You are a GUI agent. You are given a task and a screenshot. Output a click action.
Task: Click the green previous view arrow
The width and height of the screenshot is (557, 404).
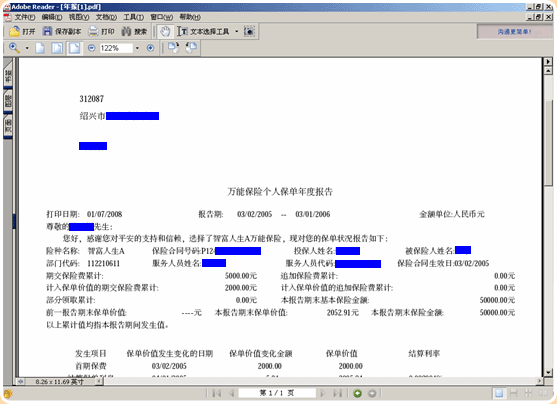tap(357, 393)
